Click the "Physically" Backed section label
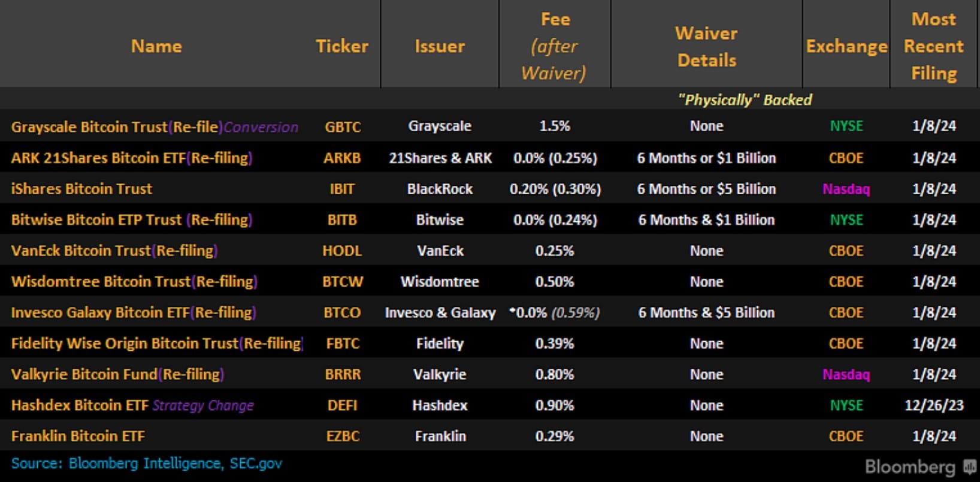 (x=745, y=100)
